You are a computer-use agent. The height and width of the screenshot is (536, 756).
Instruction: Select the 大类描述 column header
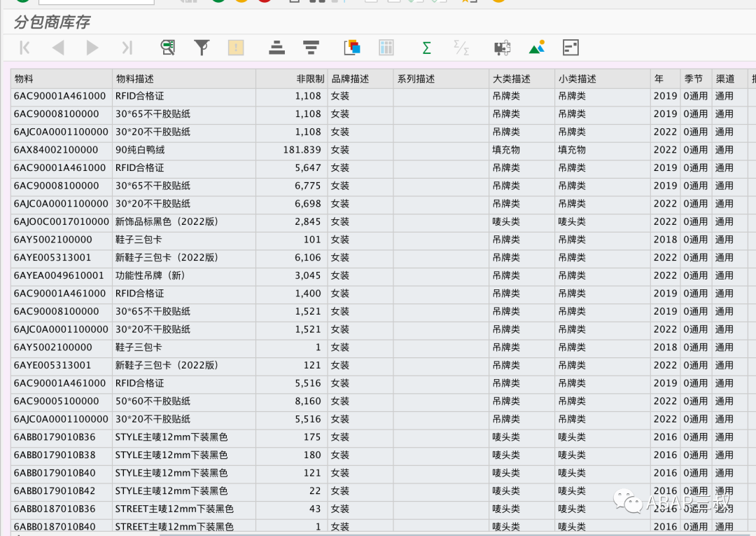tap(521, 78)
